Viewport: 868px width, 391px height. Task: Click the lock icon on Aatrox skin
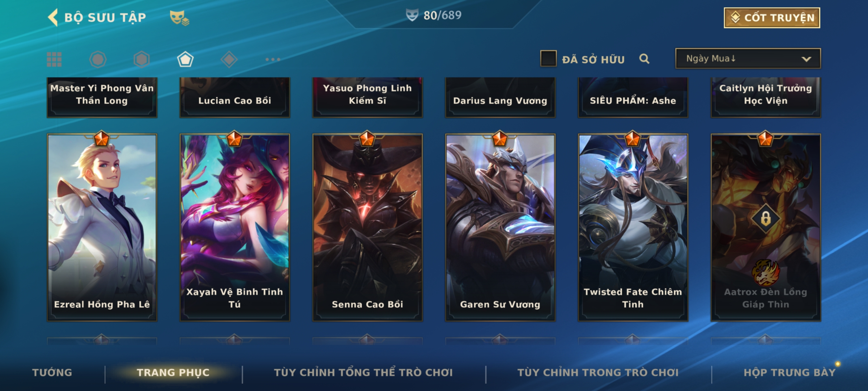[766, 218]
